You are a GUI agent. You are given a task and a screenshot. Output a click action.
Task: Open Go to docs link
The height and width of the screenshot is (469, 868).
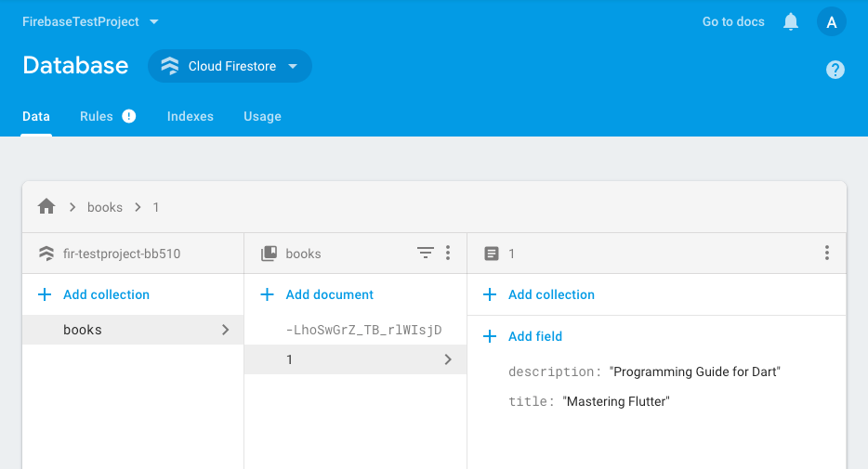pos(733,21)
